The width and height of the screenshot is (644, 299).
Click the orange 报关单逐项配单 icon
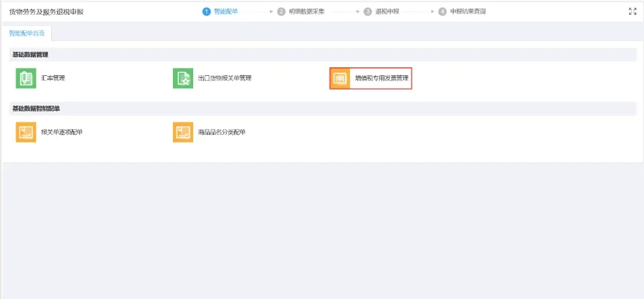point(26,132)
